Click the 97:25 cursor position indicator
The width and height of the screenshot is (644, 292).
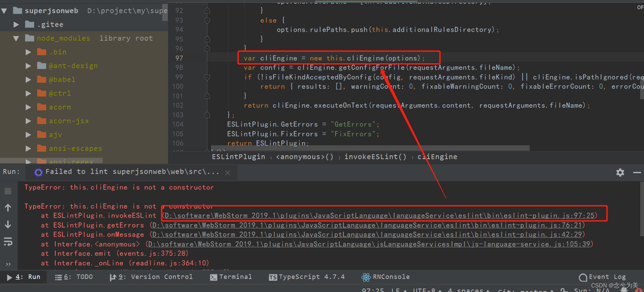tap(373, 290)
